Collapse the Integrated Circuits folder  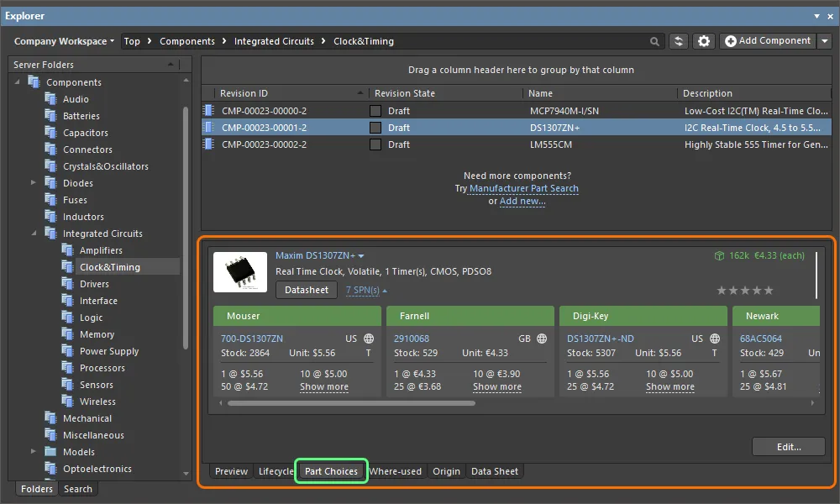tap(34, 233)
